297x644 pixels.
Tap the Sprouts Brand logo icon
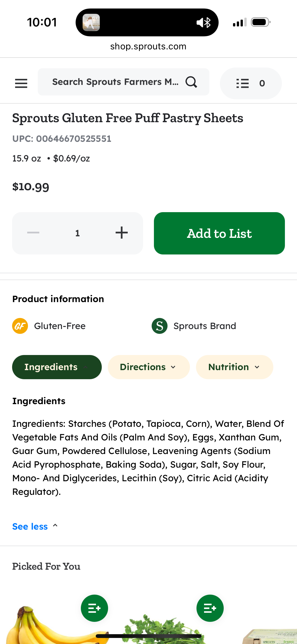tap(159, 326)
